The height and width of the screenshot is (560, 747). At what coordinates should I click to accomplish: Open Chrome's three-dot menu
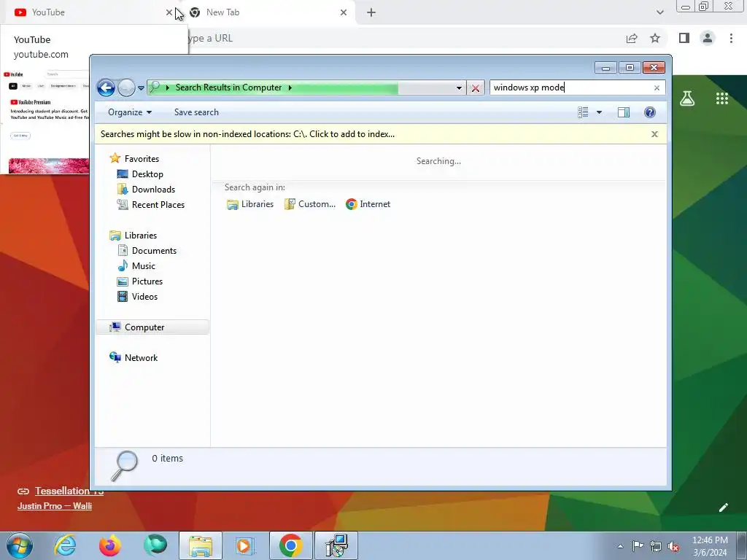[x=731, y=38]
